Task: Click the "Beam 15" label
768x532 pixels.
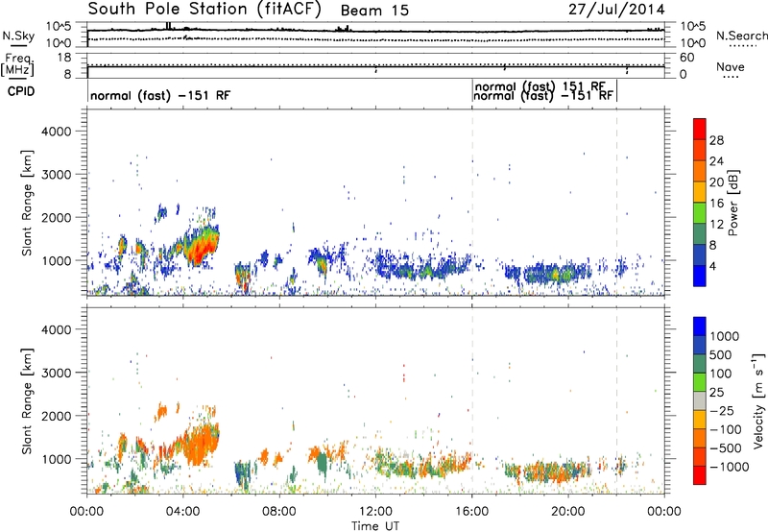Action: point(374,11)
